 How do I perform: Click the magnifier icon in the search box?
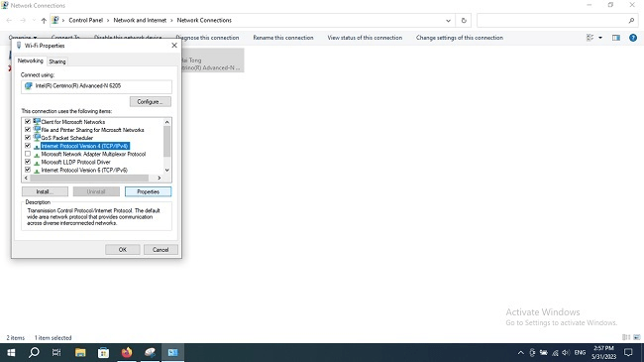[x=631, y=20]
